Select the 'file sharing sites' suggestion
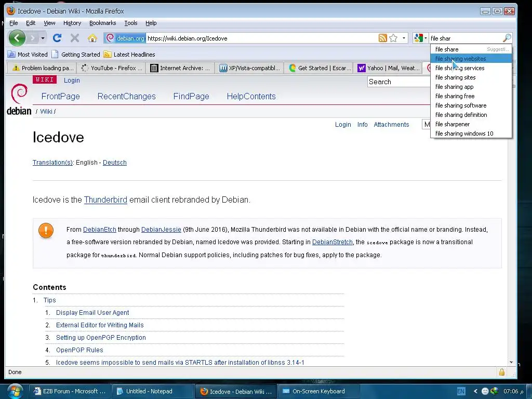This screenshot has width=532, height=399. coord(471,77)
